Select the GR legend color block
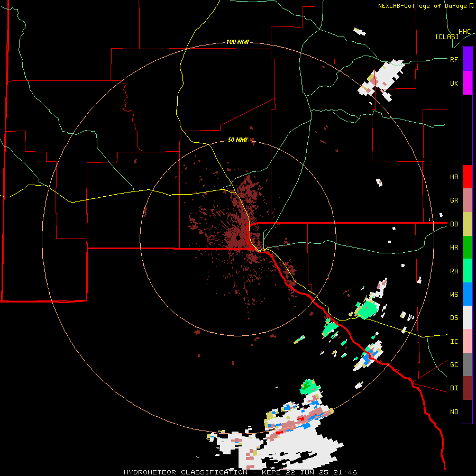476x476 pixels. (x=467, y=200)
